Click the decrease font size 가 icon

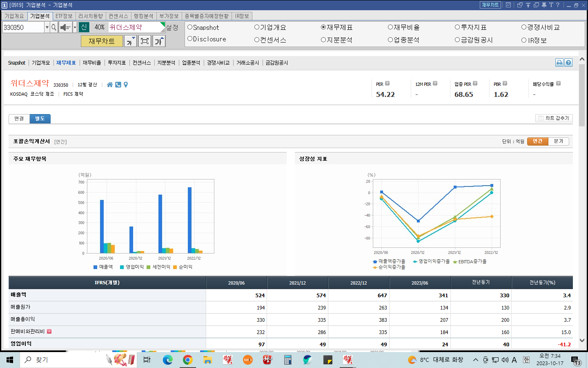pyautogui.click(x=130, y=41)
